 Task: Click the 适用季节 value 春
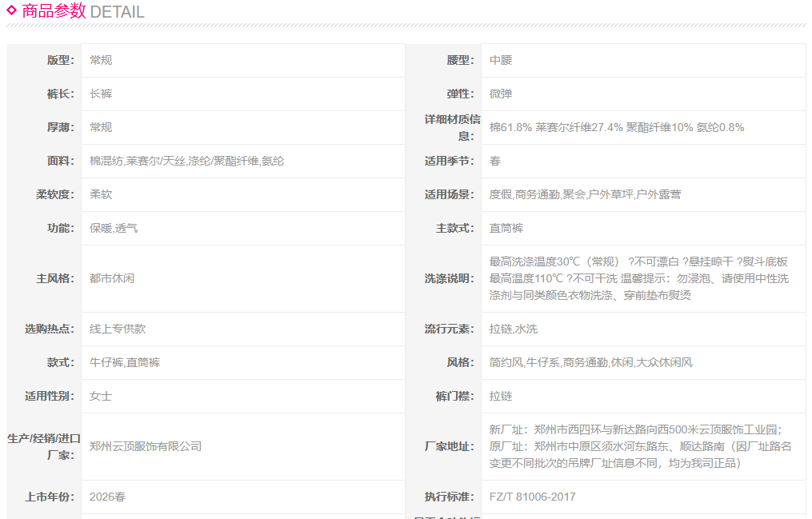495,161
